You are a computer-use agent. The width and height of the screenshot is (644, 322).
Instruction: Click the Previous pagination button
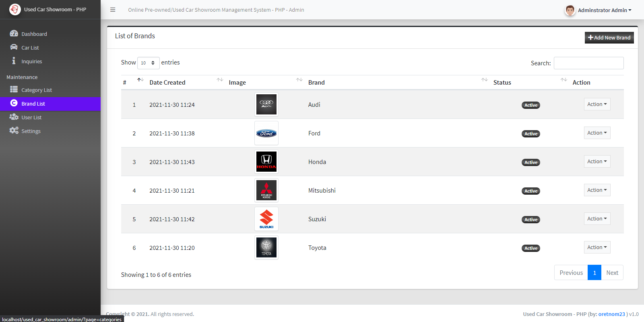571,272
